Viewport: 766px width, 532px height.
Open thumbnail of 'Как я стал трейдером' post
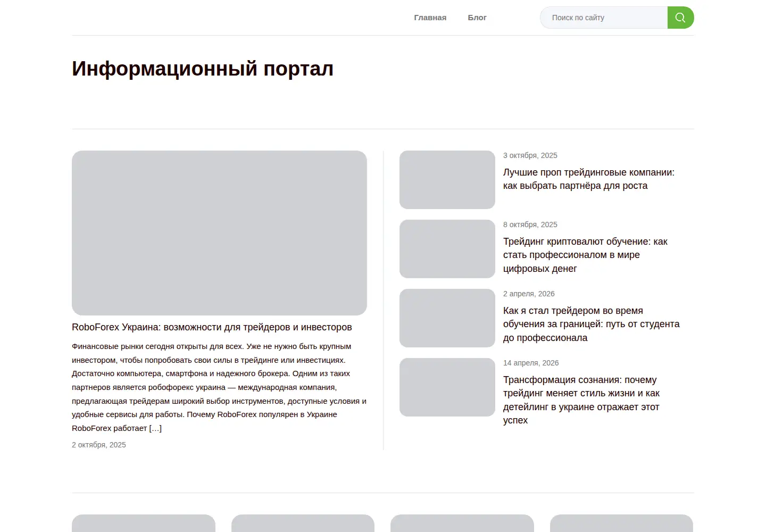447,318
